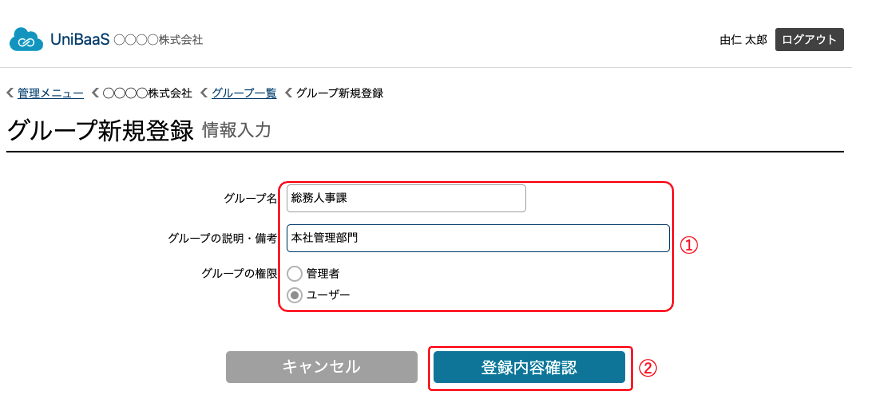This screenshot has width=870, height=407.
Task: Select the 管理者 radio button
Action: pos(295,273)
